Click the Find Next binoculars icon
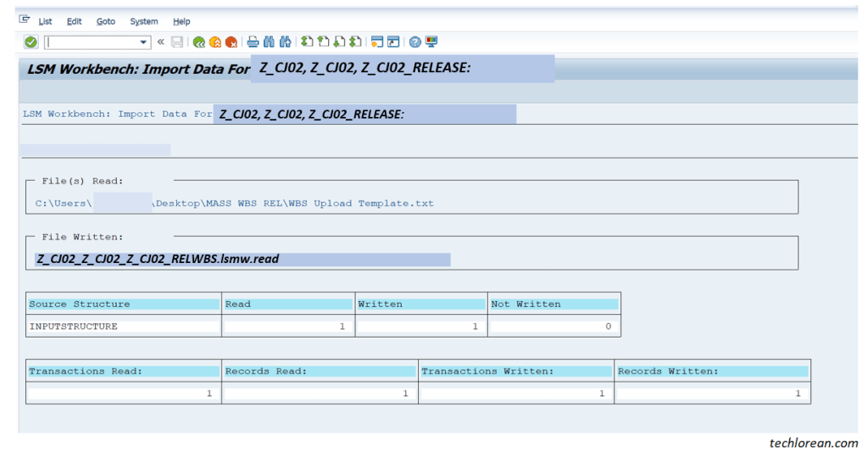The width and height of the screenshot is (868, 453). [x=285, y=42]
